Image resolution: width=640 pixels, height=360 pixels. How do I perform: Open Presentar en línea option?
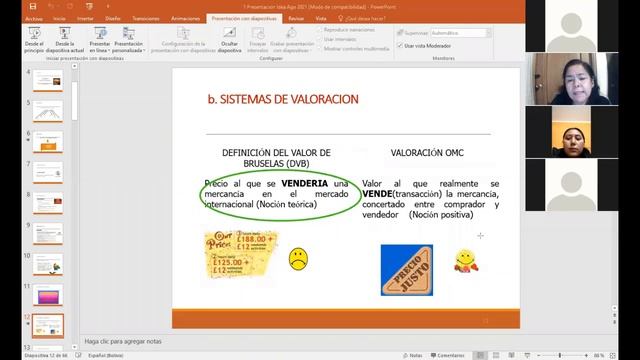[100, 40]
